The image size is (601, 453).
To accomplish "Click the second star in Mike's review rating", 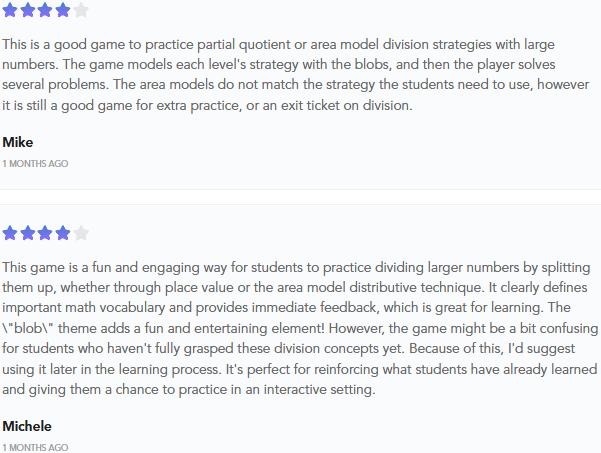I will pyautogui.click(x=28, y=10).
